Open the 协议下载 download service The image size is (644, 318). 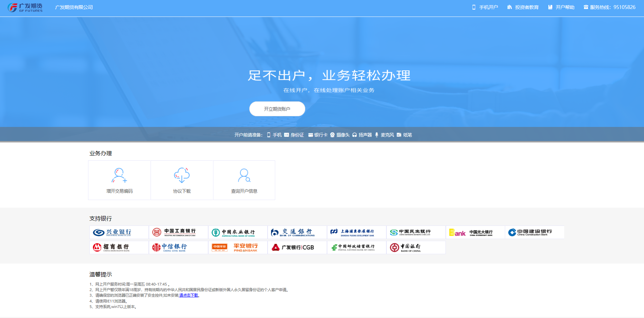tap(182, 180)
